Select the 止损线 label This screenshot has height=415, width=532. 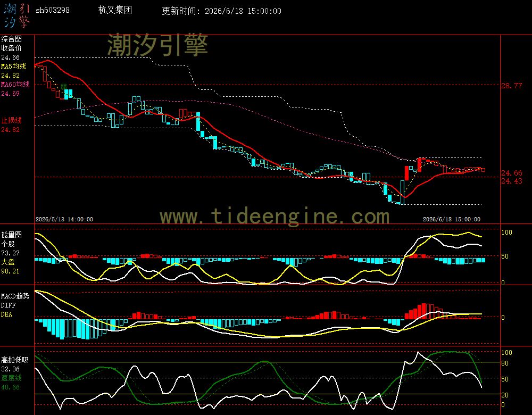tap(11, 120)
